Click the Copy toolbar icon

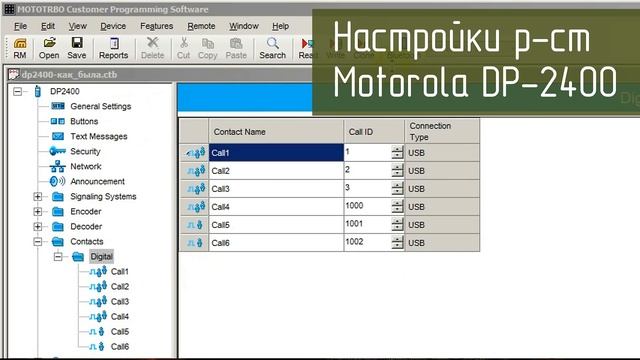tap(207, 48)
